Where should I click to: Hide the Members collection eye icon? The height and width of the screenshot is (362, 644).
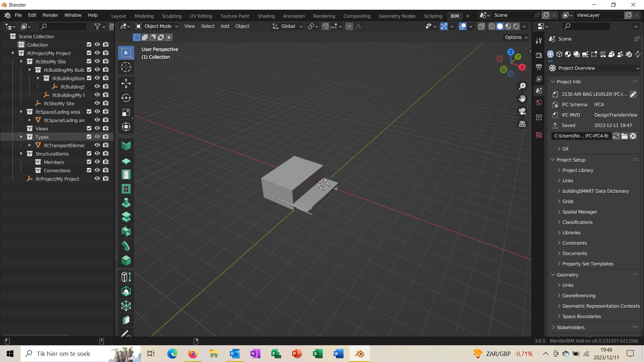[x=97, y=162]
